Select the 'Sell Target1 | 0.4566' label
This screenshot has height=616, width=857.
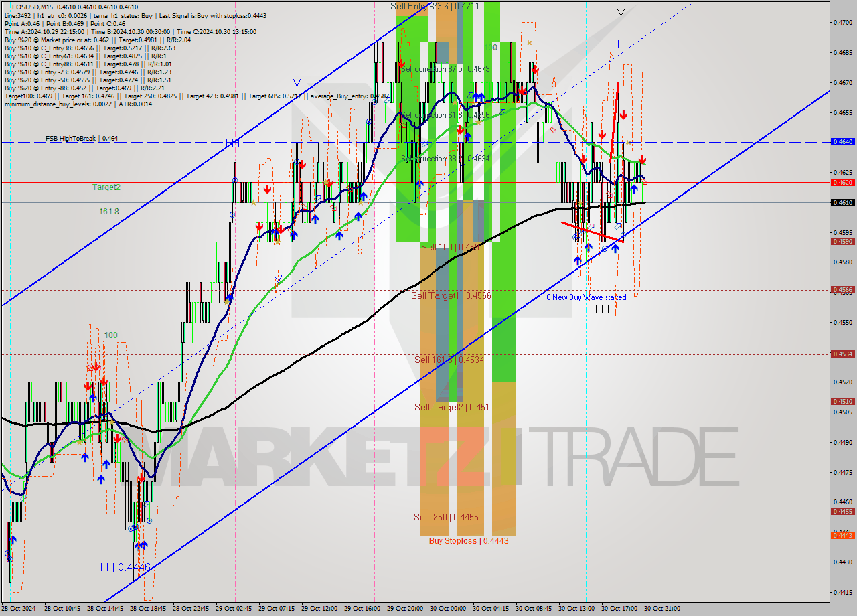[x=451, y=295]
